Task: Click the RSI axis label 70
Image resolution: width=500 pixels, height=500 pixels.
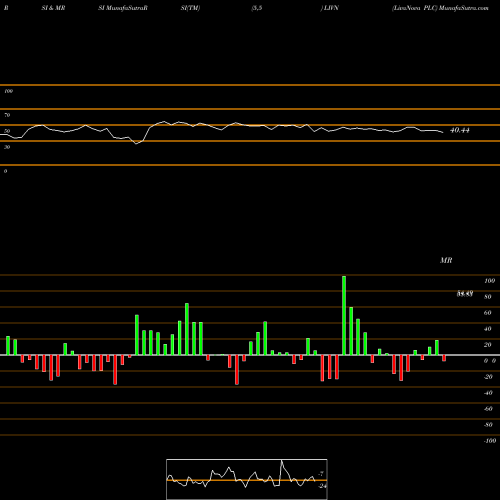Action: (x=7, y=115)
